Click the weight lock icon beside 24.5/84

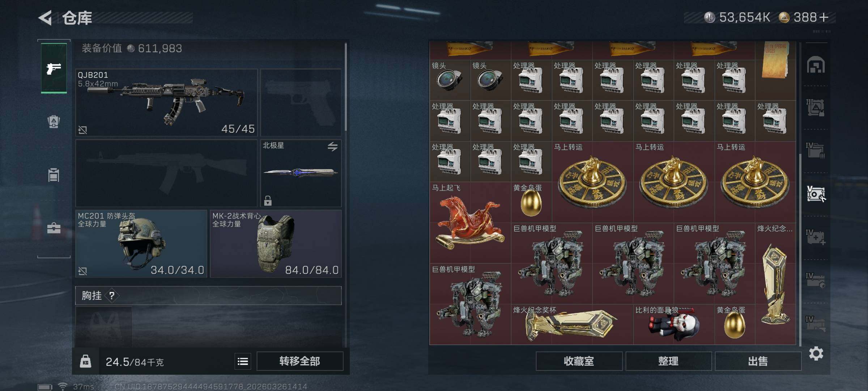85,361
